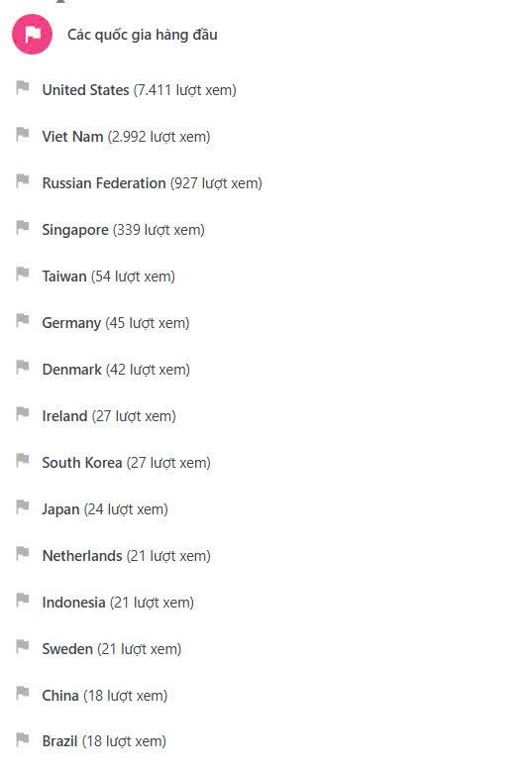Click the Sweden country name
The height and width of the screenshot is (777, 532).
(67, 648)
